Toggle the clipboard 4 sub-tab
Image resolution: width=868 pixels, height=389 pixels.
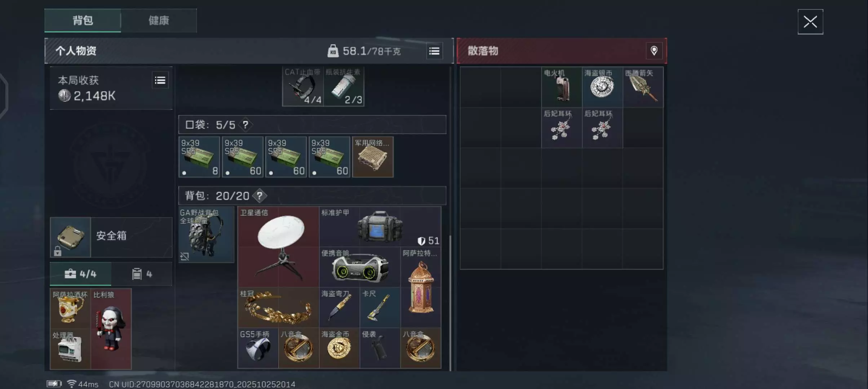[142, 274]
